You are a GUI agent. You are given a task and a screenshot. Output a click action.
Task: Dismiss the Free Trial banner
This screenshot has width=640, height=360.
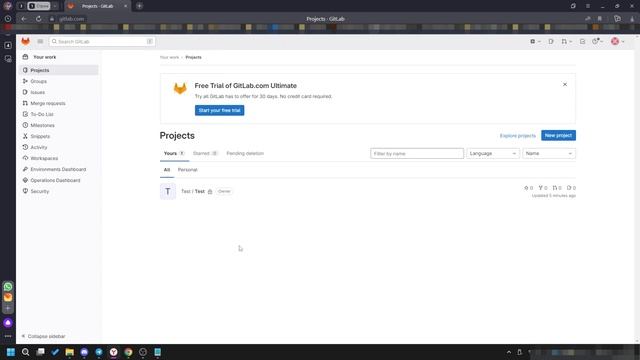565,84
